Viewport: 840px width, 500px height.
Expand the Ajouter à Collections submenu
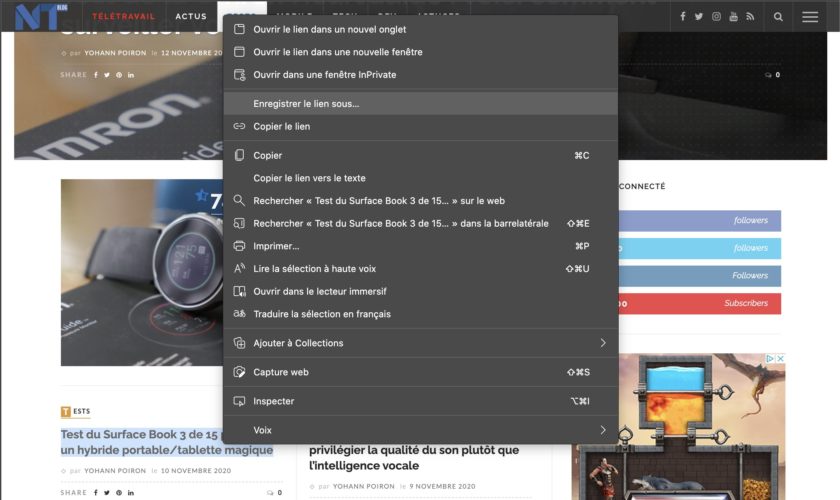click(x=602, y=343)
